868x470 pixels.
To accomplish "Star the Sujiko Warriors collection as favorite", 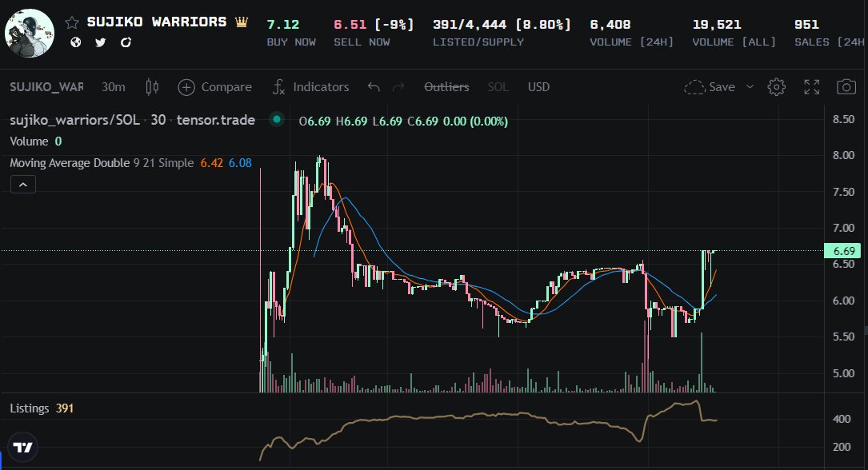I will pos(72,22).
